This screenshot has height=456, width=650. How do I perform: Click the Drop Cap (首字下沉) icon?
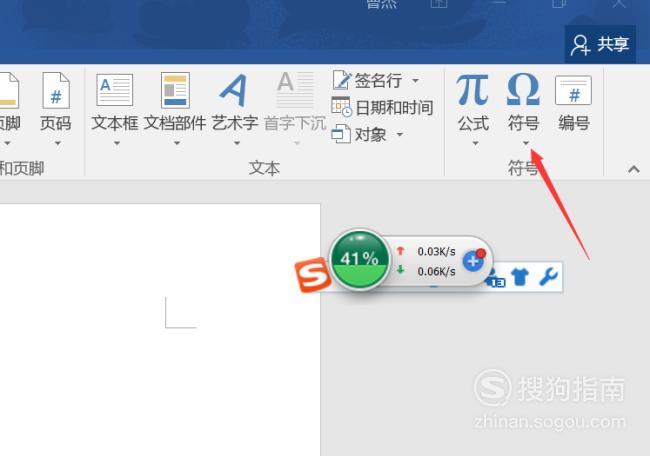click(295, 90)
